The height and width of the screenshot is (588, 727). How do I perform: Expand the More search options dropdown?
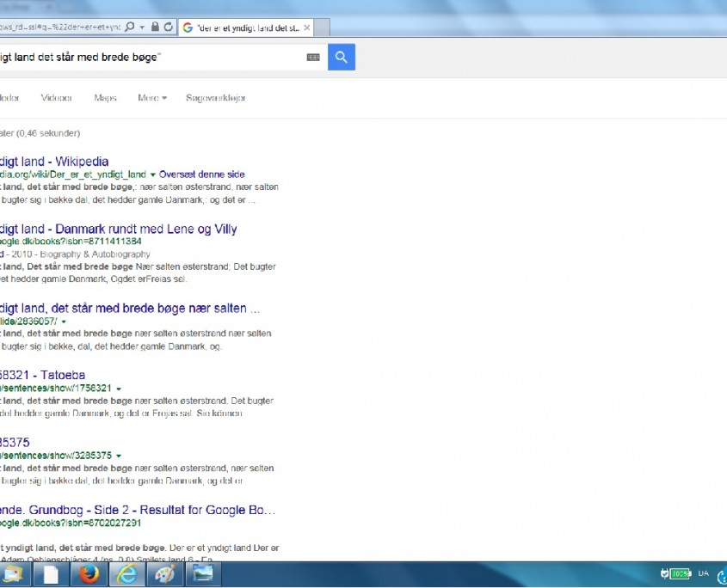pyautogui.click(x=151, y=98)
